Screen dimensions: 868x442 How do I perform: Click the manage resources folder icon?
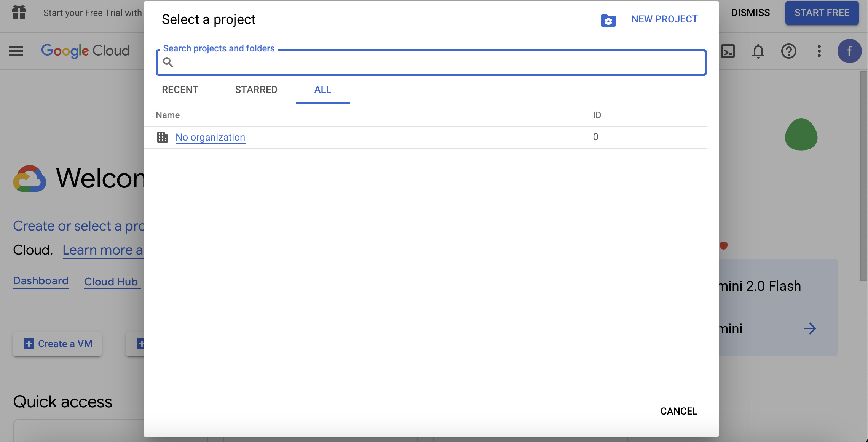pyautogui.click(x=608, y=20)
